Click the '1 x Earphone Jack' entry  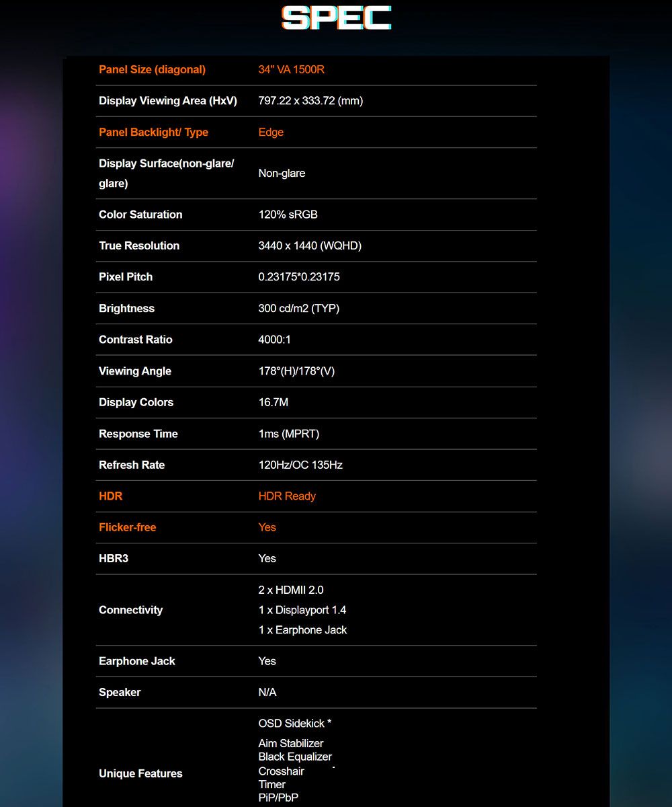click(x=303, y=630)
